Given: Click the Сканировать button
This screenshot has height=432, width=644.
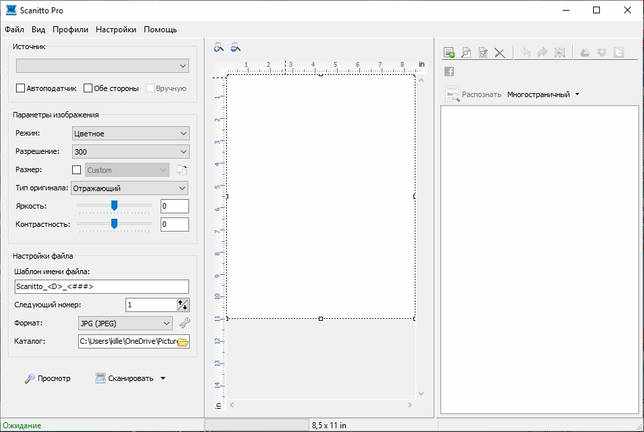Looking at the screenshot, I should [x=124, y=378].
